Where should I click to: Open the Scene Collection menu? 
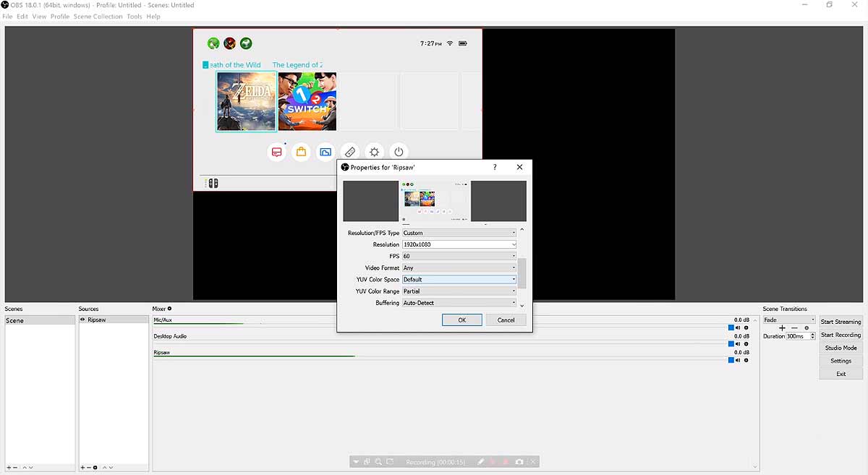(98, 17)
